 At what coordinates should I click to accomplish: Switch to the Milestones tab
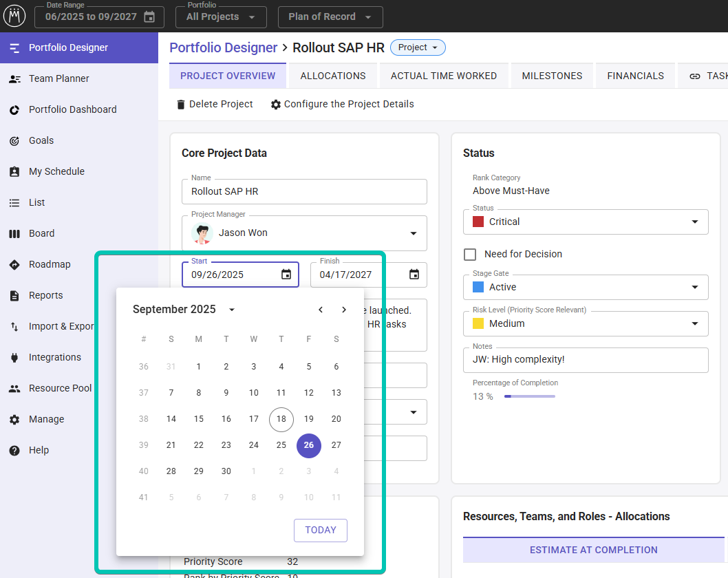coord(552,76)
